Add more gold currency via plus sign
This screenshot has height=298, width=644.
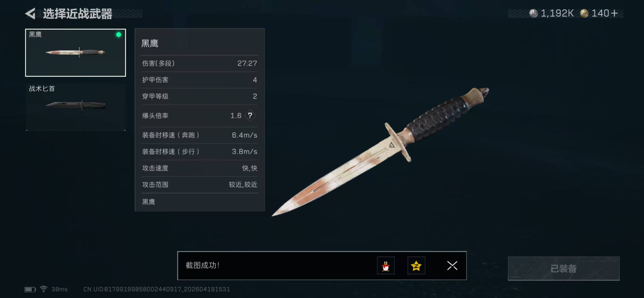point(614,13)
